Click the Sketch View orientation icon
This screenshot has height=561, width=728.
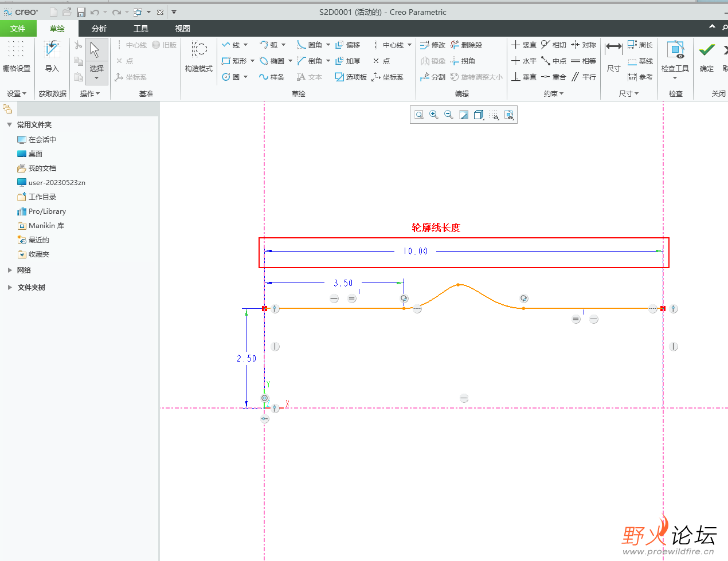(x=464, y=115)
